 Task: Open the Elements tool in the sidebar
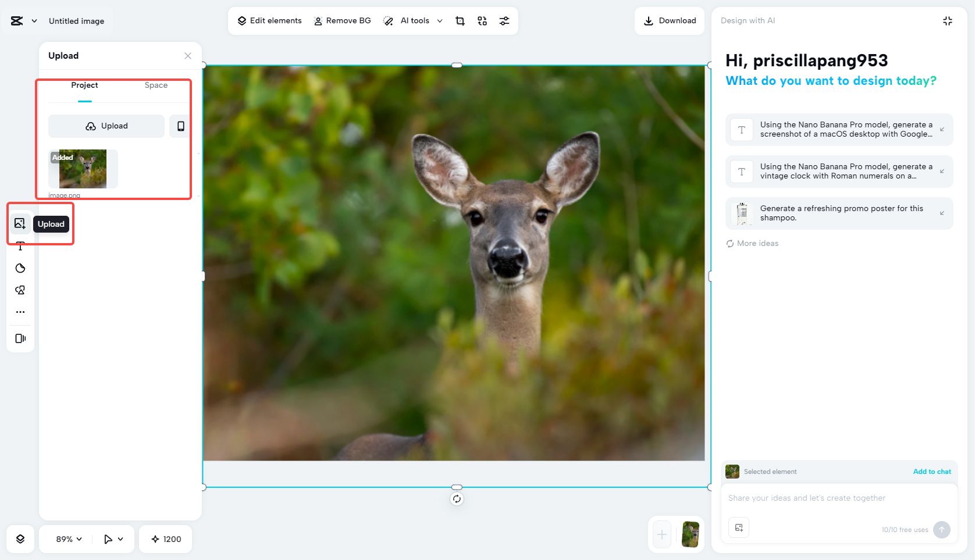point(20,290)
